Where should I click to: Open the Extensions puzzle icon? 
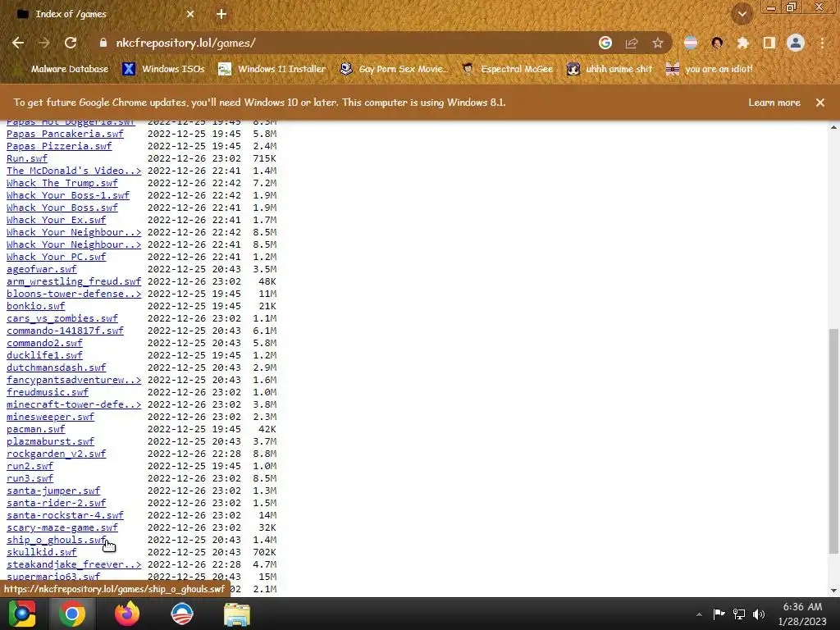742,43
